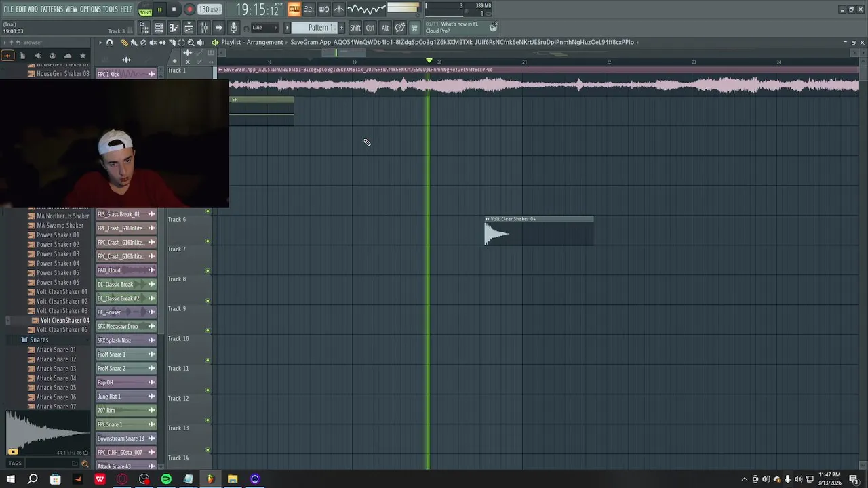The height and width of the screenshot is (488, 868).
Task: Open the shopping cart content library icon
Action: (414, 28)
